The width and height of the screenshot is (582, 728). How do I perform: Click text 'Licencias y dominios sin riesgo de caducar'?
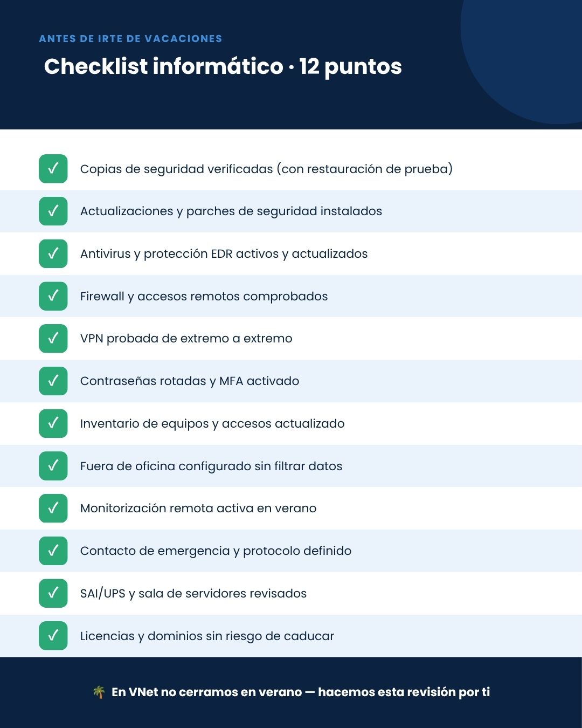(x=207, y=636)
